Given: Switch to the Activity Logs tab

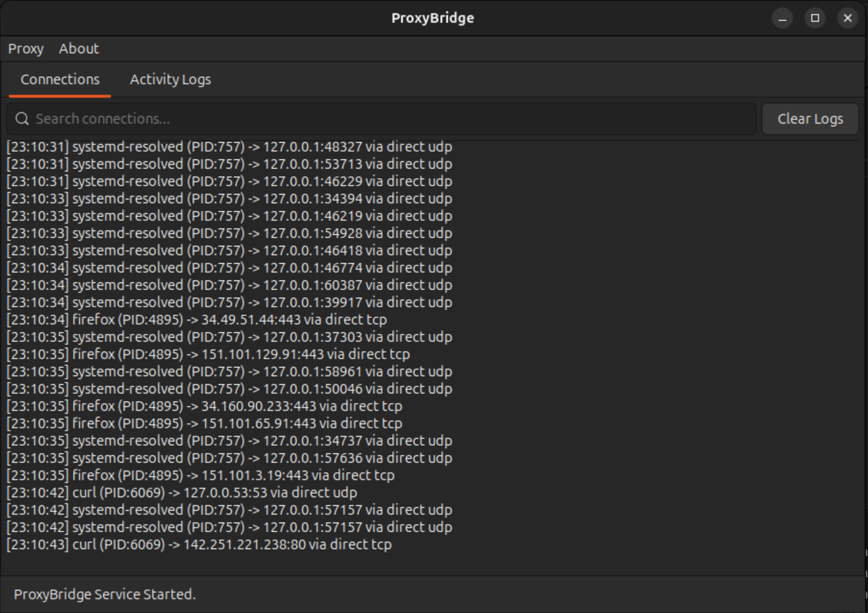Looking at the screenshot, I should click(170, 79).
